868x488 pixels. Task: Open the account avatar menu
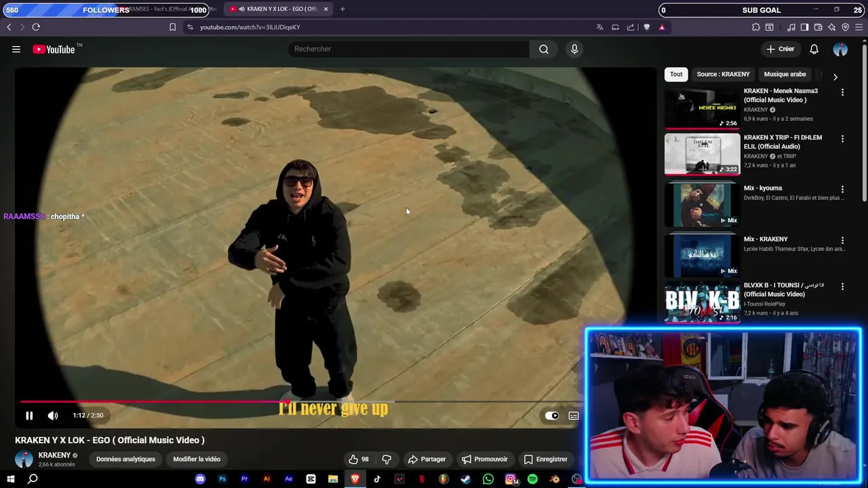tap(840, 49)
